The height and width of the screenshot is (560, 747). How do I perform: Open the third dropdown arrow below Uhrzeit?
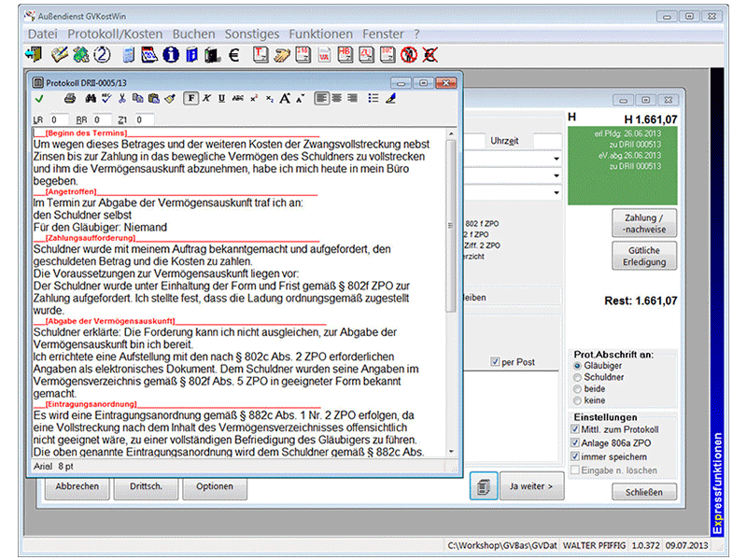[x=557, y=192]
